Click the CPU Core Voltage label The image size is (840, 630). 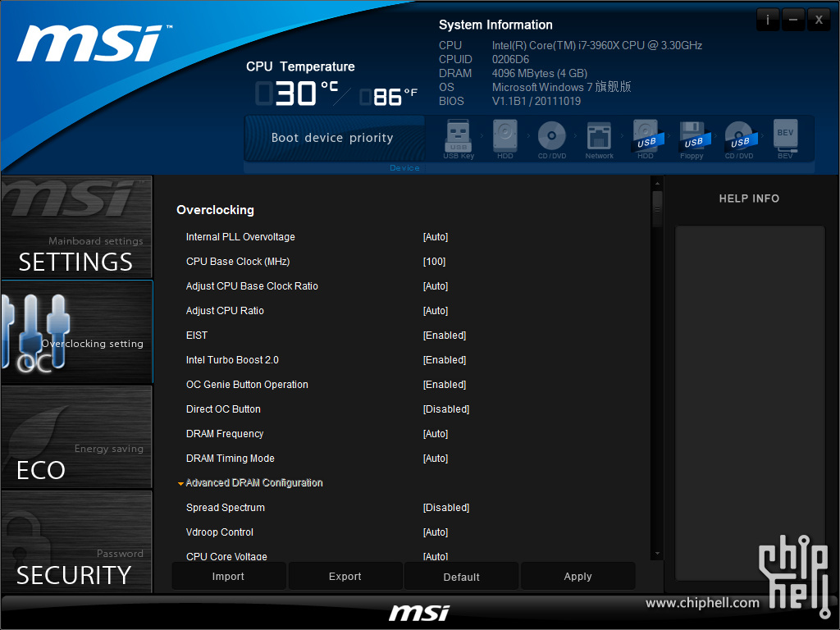pos(226,556)
